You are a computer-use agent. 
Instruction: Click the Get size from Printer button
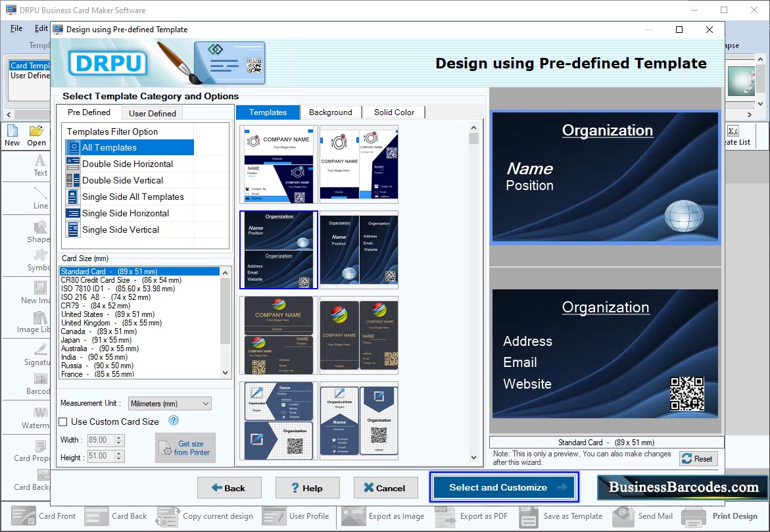(x=185, y=448)
